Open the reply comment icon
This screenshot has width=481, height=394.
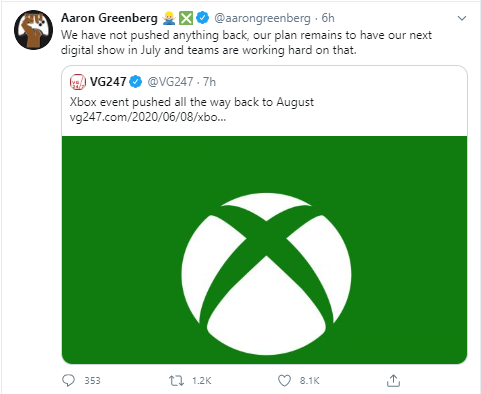pos(69,380)
